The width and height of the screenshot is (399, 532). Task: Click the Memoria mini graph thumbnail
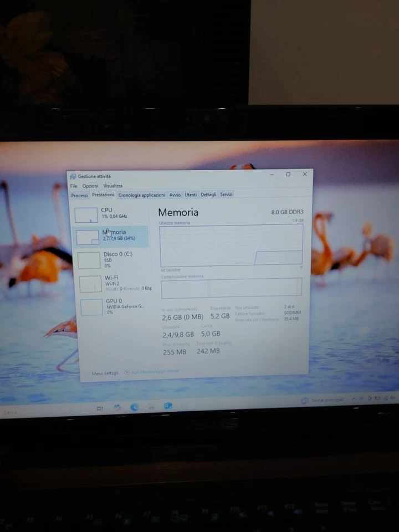(88, 237)
